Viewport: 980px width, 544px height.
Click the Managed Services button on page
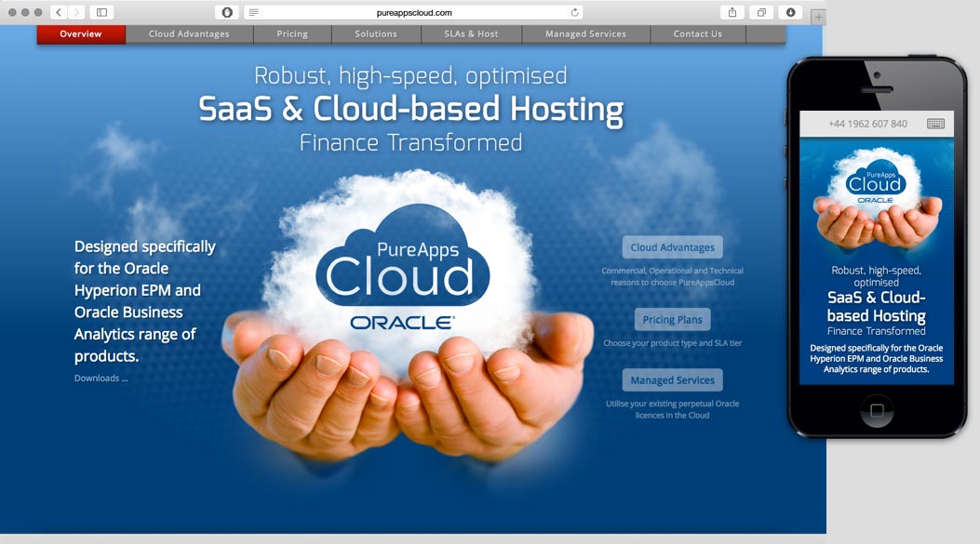pyautogui.click(x=672, y=380)
